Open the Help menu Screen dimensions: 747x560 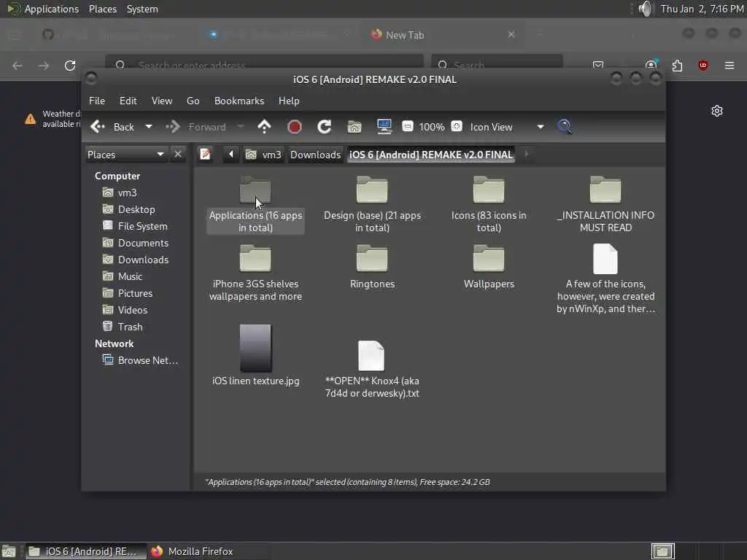[x=289, y=101]
